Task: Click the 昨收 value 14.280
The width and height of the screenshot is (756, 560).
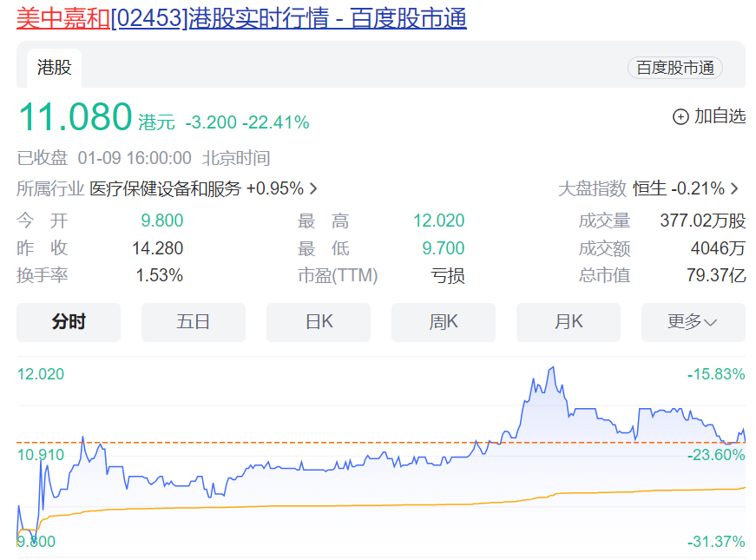Action: pos(158,248)
